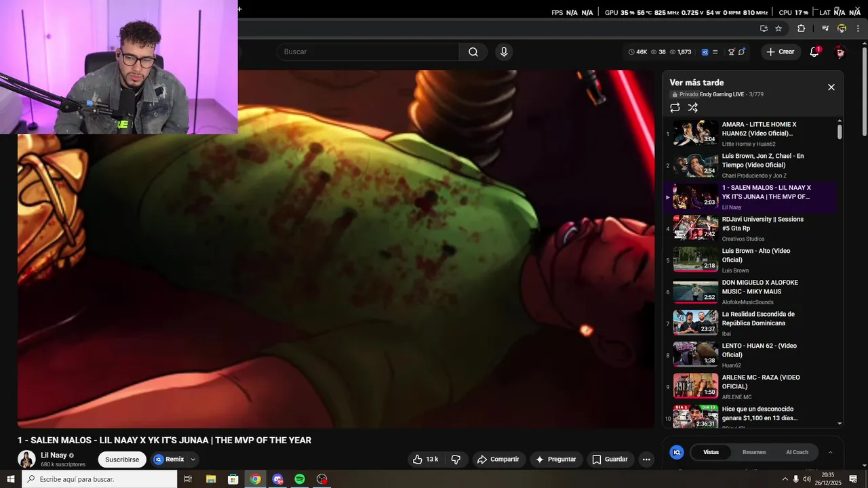Close the Ver más tarde playlist panel
This screenshot has height=488, width=868.
[831, 87]
